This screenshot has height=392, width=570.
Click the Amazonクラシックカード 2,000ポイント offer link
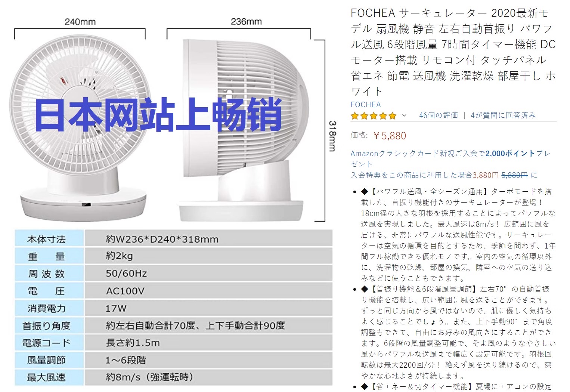click(x=450, y=158)
